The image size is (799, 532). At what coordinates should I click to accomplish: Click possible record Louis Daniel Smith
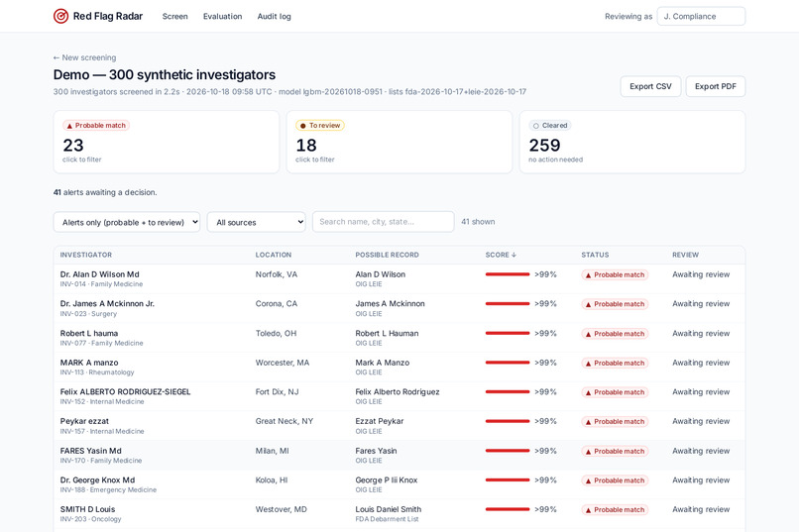coord(389,509)
